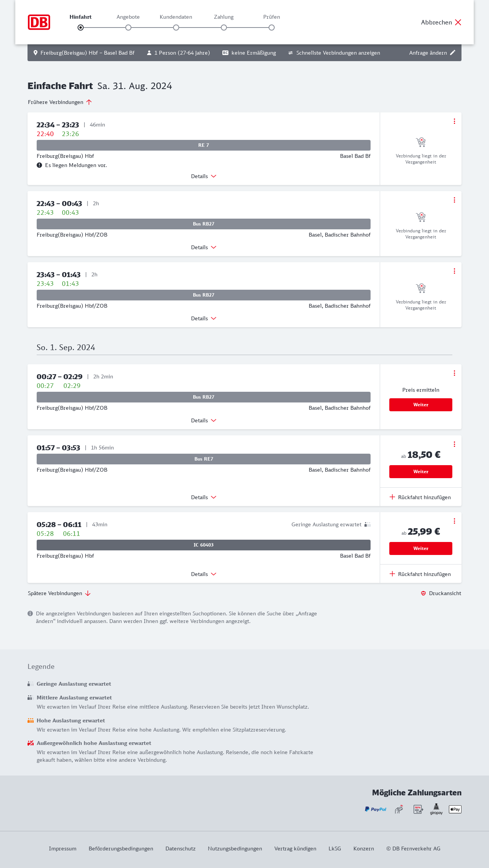Show Frühere Verbindungen
The image size is (489, 868).
click(x=60, y=102)
